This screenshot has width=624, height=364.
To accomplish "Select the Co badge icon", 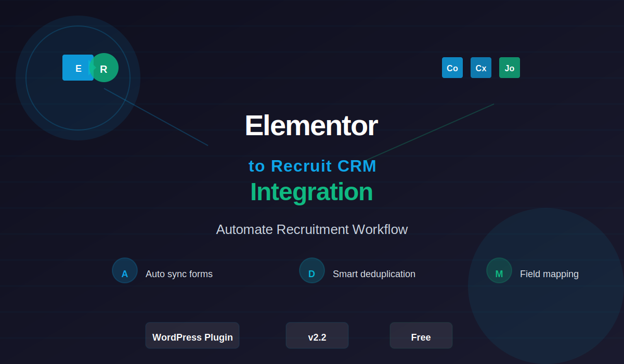I will pos(452,68).
